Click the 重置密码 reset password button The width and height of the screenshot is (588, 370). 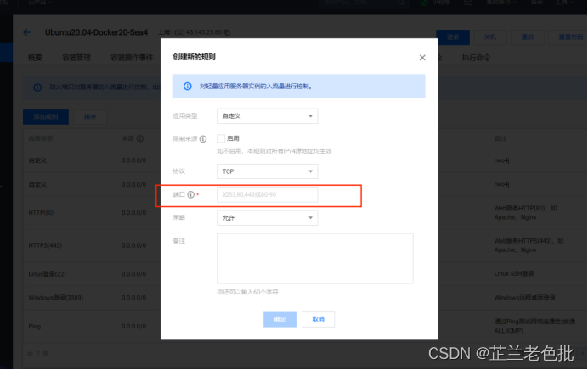coord(570,37)
